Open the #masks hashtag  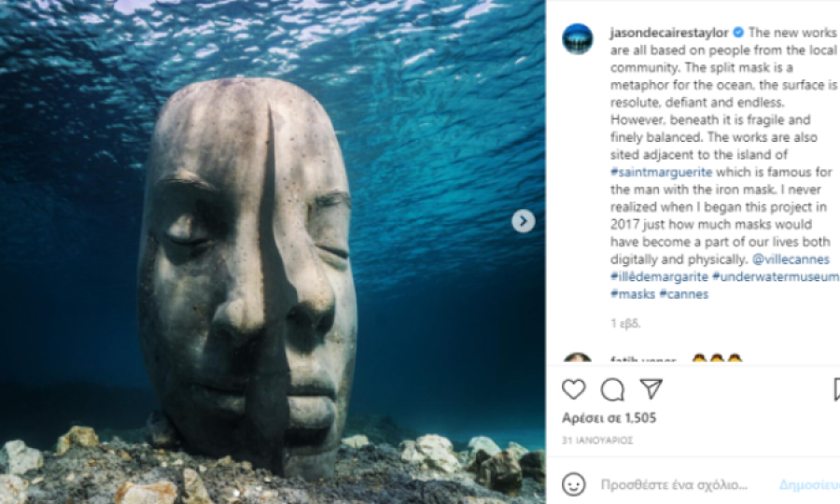point(633,294)
